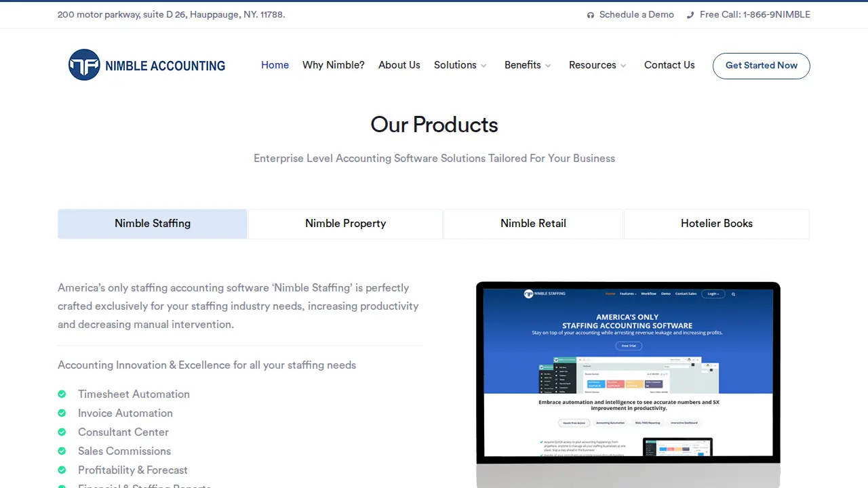The height and width of the screenshot is (488, 868).
Task: Go to the Home page
Action: tap(275, 65)
